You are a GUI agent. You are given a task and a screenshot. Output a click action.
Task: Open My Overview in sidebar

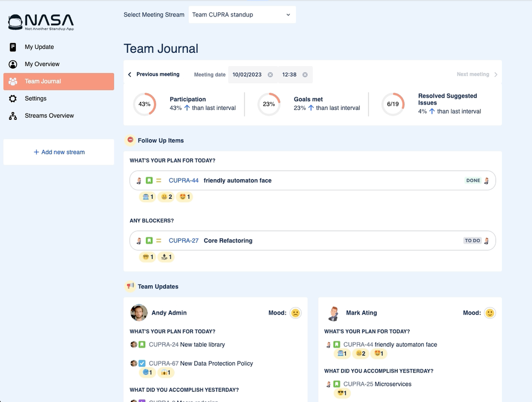point(59,64)
